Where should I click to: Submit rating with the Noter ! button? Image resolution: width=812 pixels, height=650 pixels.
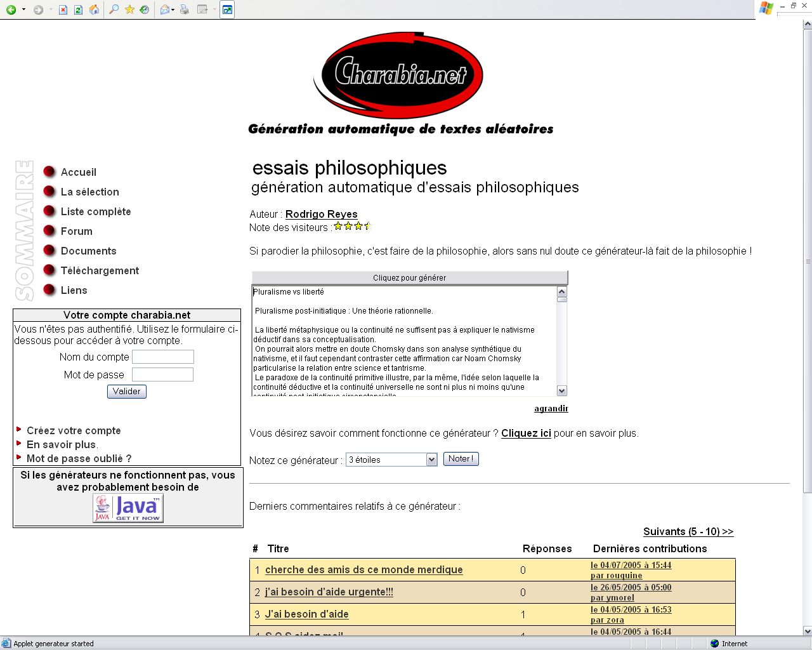coord(461,459)
